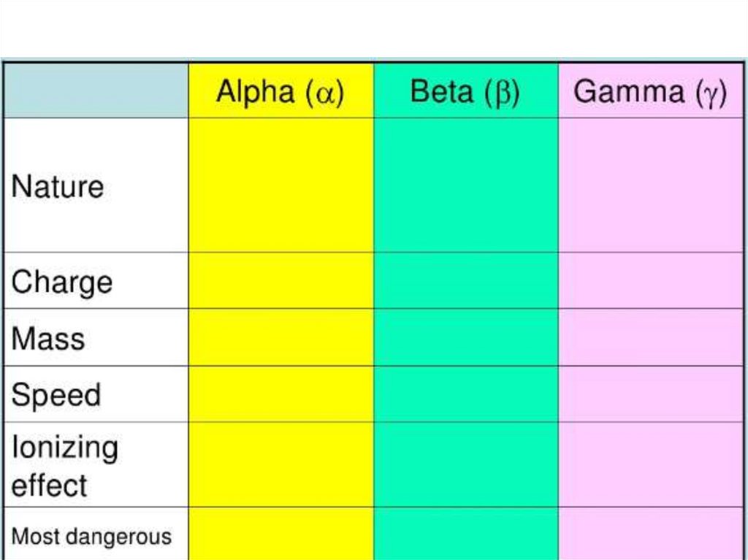Click the Most dangerous row label
Viewport: 748px width, 560px height.
pos(91,537)
